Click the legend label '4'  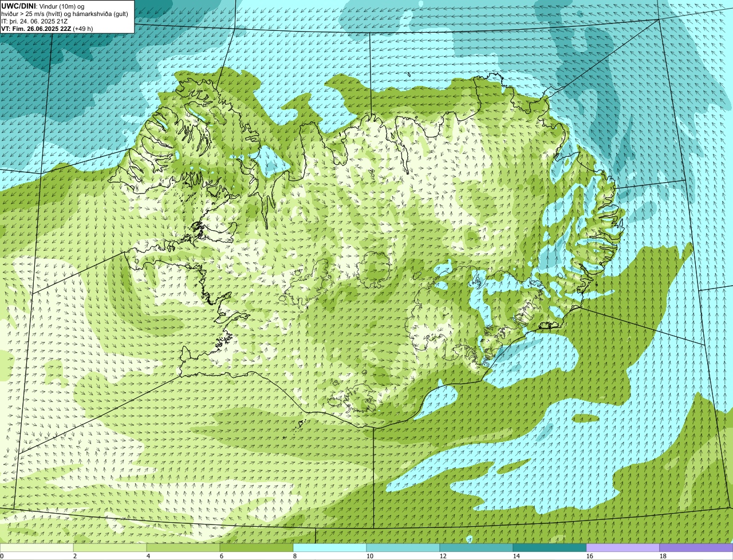(x=148, y=556)
